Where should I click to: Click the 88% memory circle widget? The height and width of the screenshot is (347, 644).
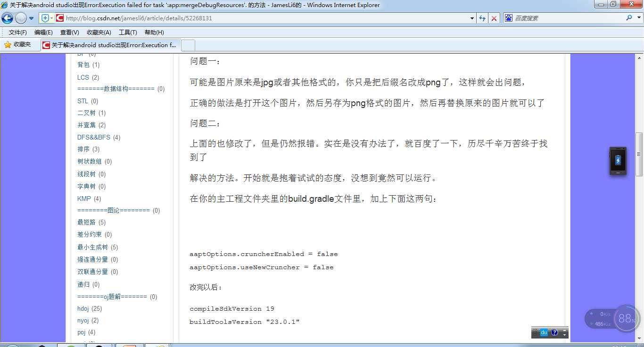pos(627,319)
